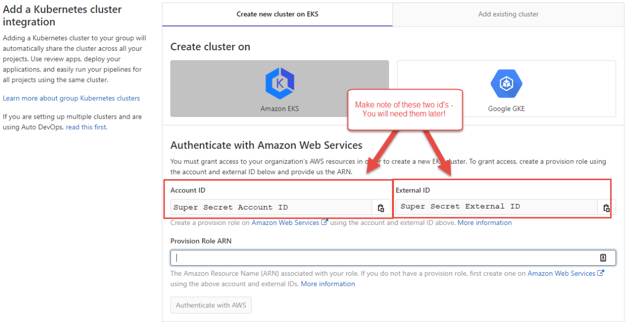This screenshot has width=644, height=322.
Task: Click the icon inside Provision Role ARN field
Action: 603,258
